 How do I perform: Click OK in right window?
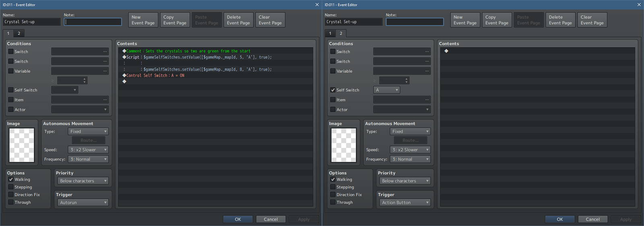tap(560, 219)
